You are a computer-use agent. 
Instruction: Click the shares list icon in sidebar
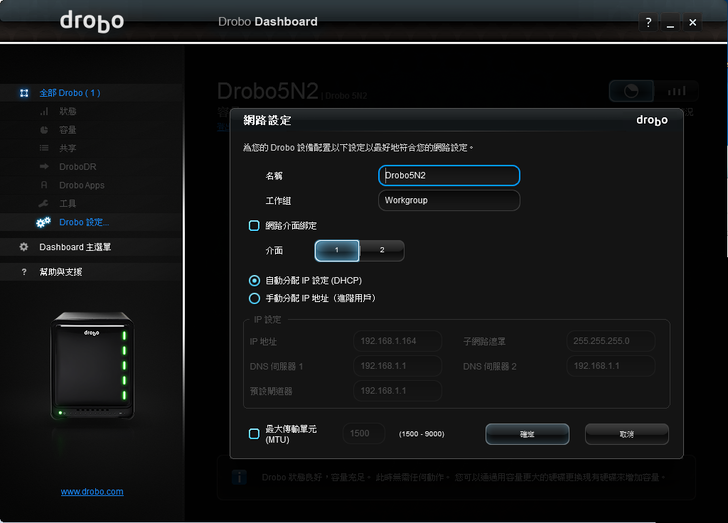pos(44,148)
